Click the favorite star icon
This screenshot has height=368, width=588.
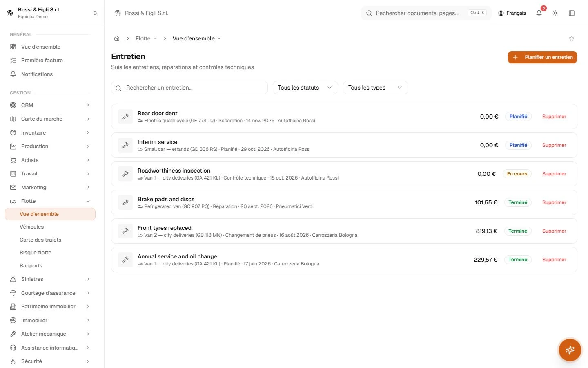[x=572, y=38]
